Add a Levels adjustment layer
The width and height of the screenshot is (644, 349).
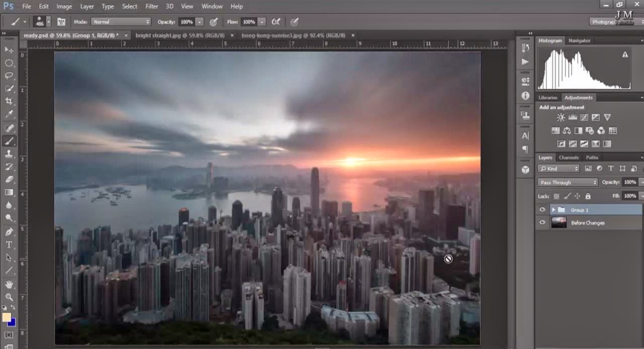573,117
